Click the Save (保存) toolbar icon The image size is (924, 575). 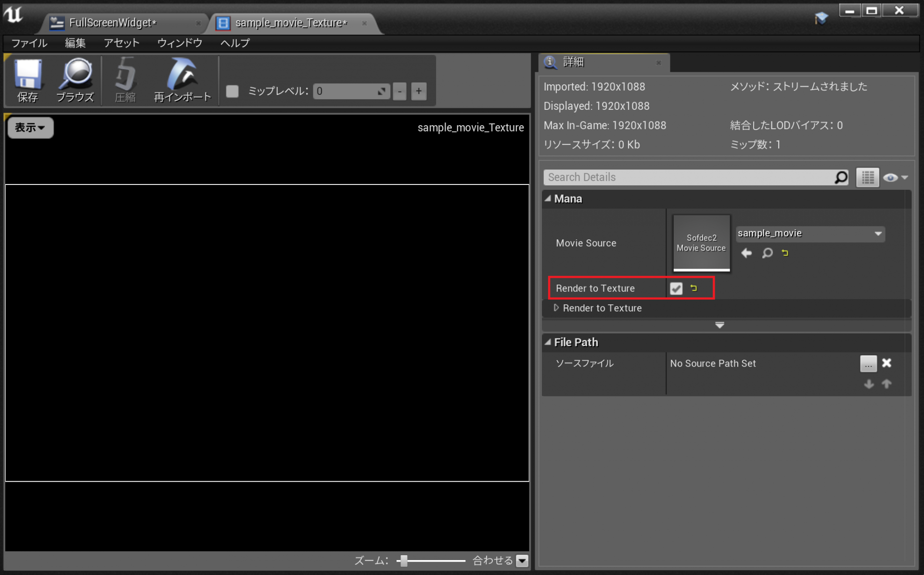(27, 80)
